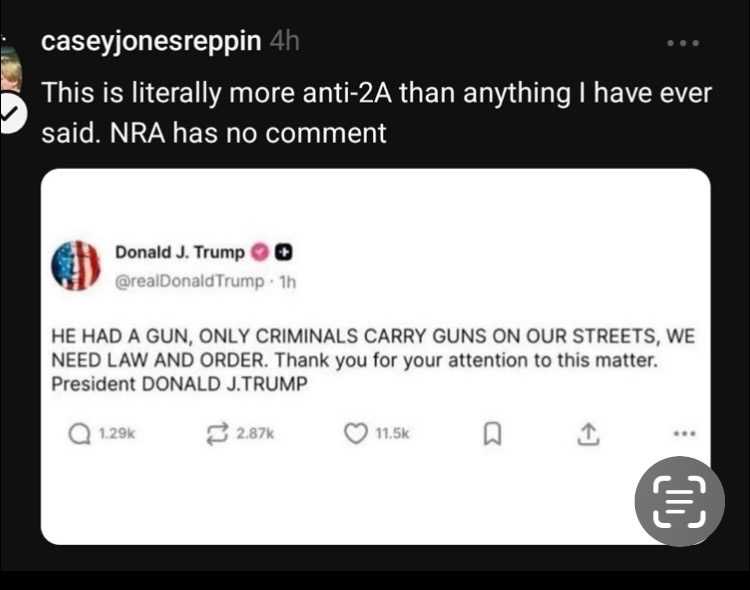
Task: Click the share upload arrow icon
Action: point(588,433)
